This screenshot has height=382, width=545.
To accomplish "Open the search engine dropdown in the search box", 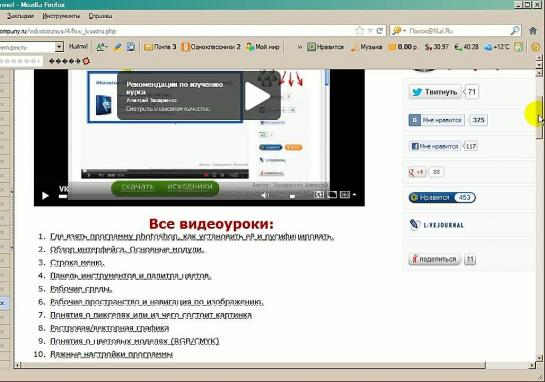I will (x=398, y=31).
